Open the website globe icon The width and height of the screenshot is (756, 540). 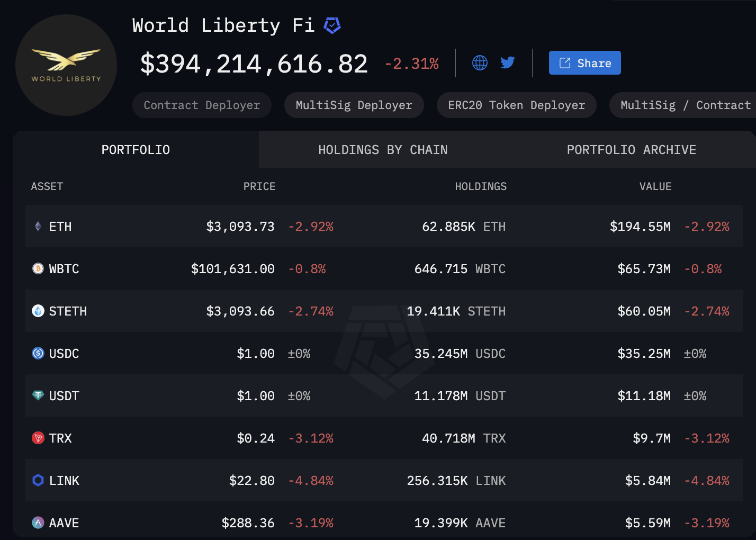pos(480,63)
